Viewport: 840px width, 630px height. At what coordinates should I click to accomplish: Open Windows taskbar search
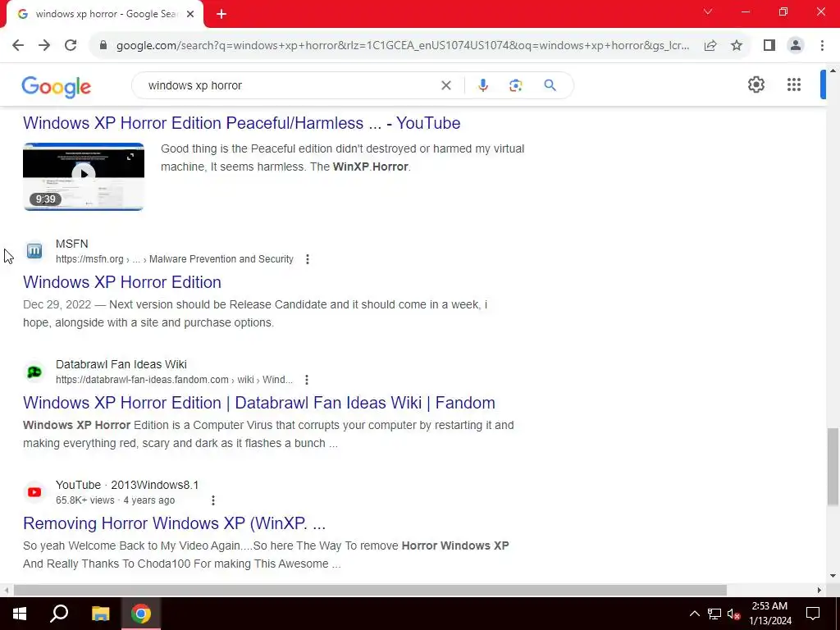(59, 614)
